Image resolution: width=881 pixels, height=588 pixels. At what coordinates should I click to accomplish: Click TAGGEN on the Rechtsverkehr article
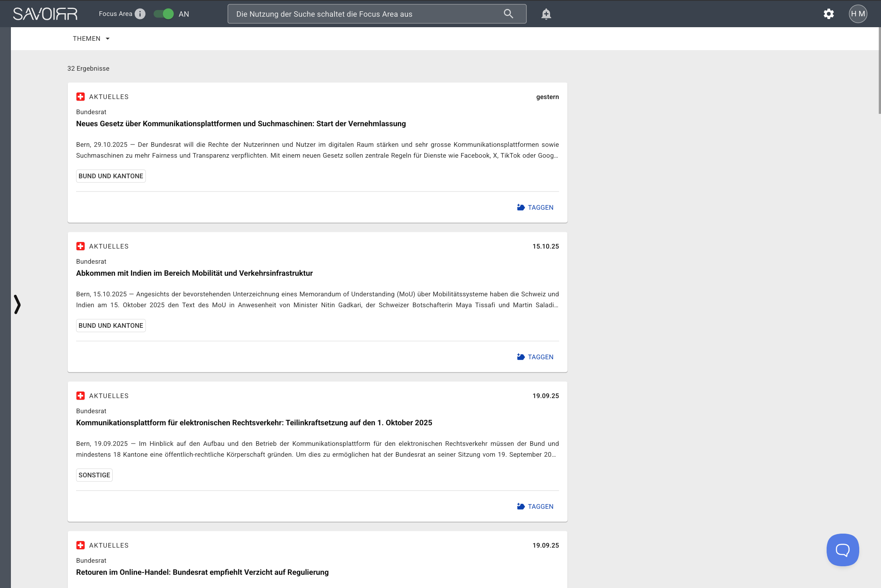535,506
